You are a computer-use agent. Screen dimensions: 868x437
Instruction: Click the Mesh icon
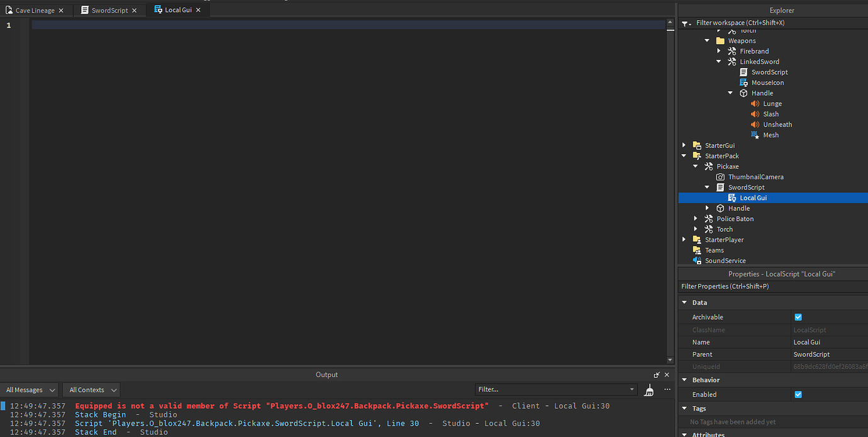pyautogui.click(x=755, y=135)
